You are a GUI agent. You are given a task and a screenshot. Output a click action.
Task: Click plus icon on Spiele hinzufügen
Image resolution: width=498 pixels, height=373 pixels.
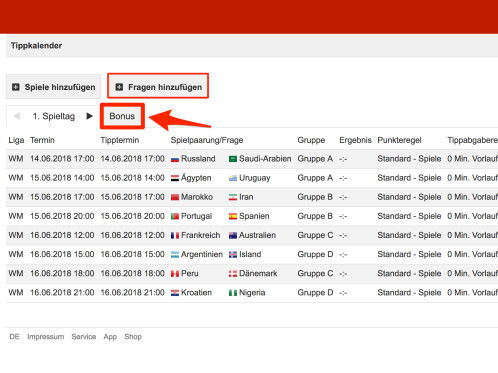16,87
